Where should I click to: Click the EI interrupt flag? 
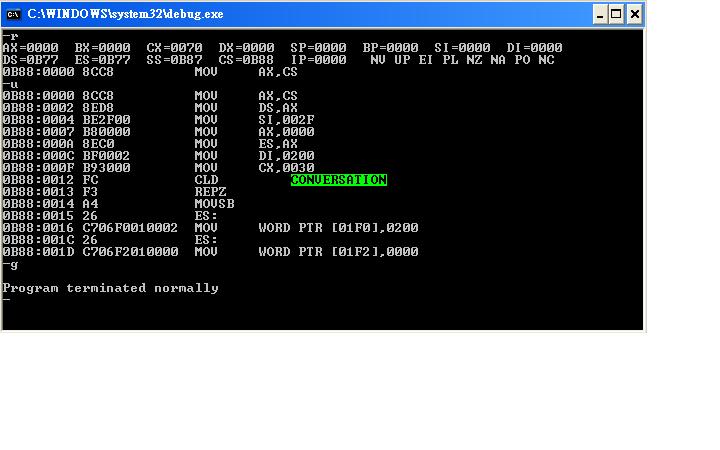426,60
